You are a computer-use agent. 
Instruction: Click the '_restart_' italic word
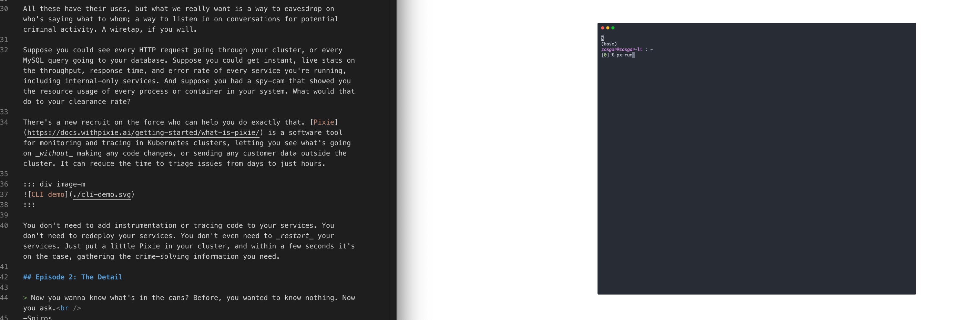[x=295, y=236]
